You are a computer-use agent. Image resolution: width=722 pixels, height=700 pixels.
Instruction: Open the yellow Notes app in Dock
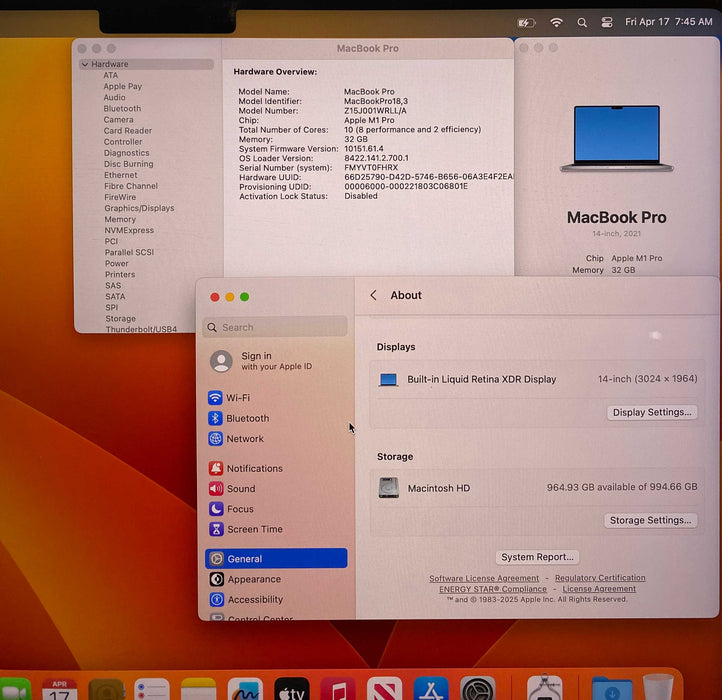click(x=198, y=689)
